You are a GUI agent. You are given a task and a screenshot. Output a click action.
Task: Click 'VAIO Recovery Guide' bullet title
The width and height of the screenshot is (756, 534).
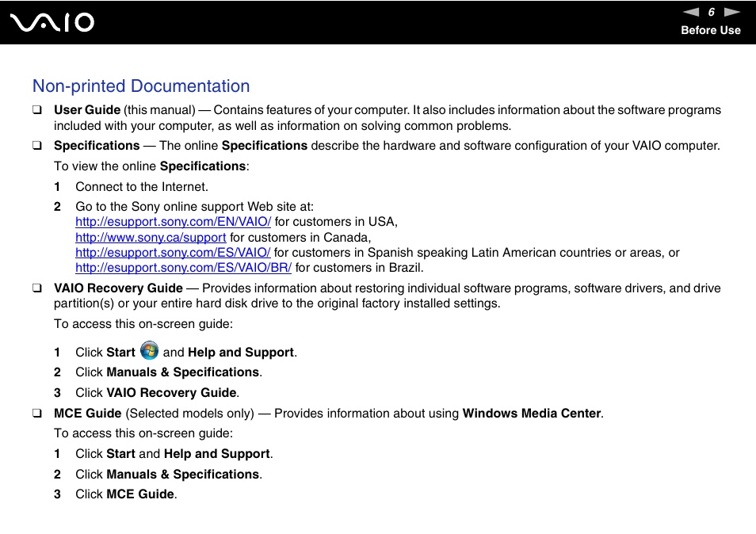118,288
